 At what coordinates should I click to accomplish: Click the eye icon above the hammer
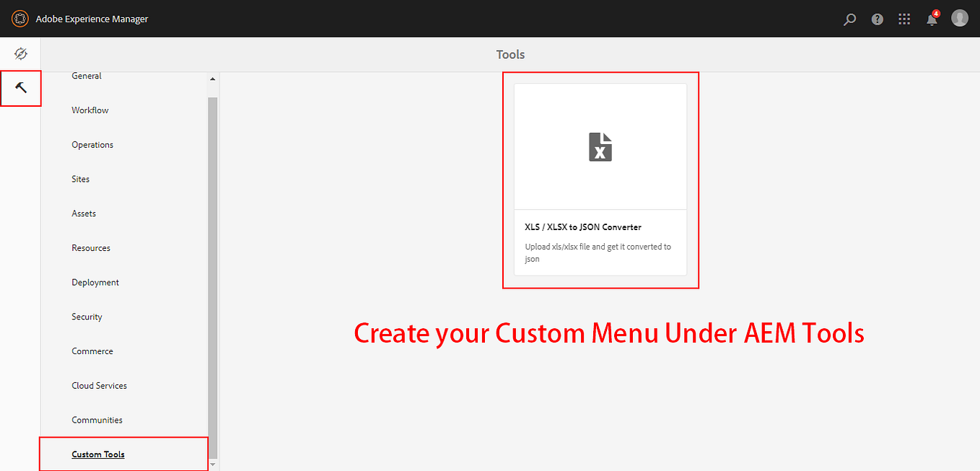pos(20,53)
